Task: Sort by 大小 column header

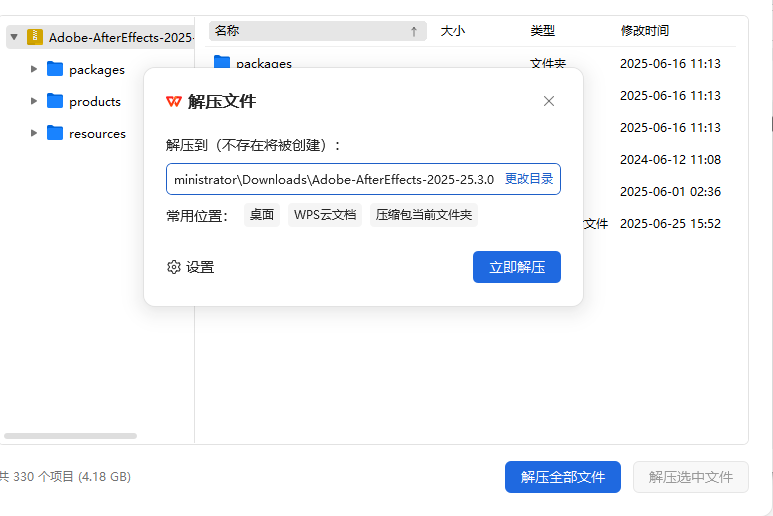Action: click(453, 31)
